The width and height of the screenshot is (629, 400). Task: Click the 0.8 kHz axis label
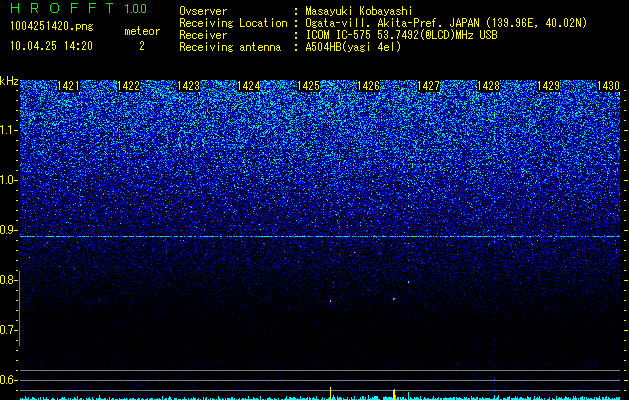[8, 280]
